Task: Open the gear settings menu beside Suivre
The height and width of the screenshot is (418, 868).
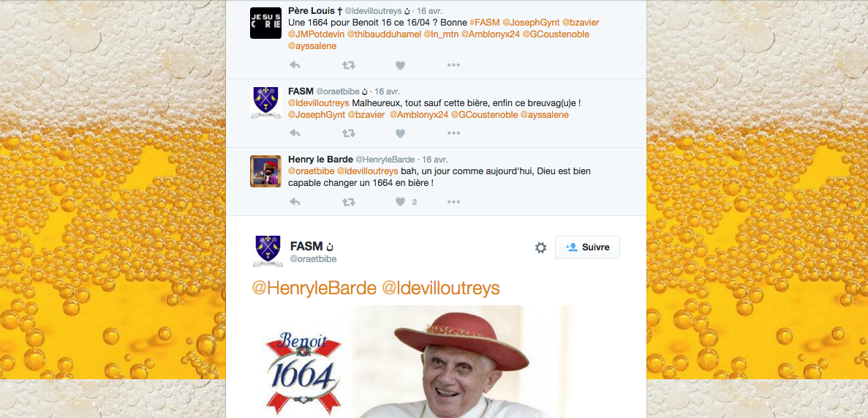Action: coord(541,247)
